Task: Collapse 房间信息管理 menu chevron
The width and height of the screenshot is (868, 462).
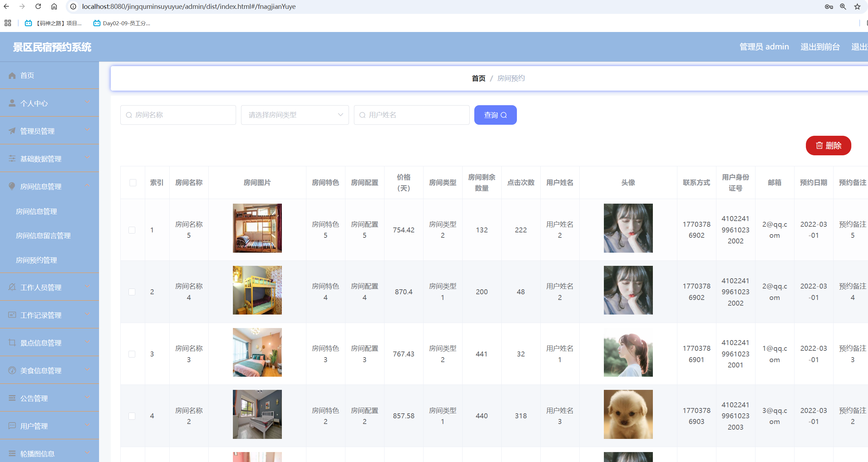Action: [x=87, y=186]
